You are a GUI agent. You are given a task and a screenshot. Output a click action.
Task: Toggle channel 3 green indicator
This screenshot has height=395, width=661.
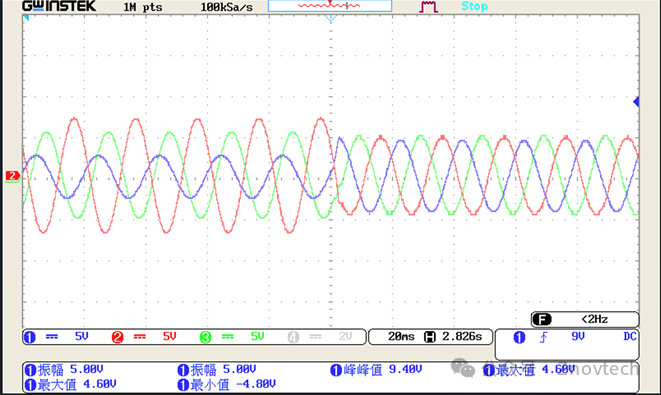tap(205, 337)
